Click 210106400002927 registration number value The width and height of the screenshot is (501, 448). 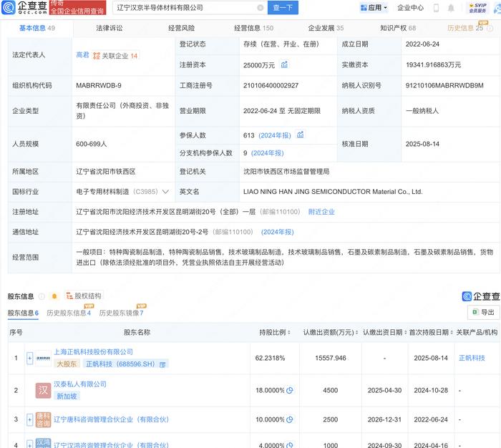pos(271,86)
